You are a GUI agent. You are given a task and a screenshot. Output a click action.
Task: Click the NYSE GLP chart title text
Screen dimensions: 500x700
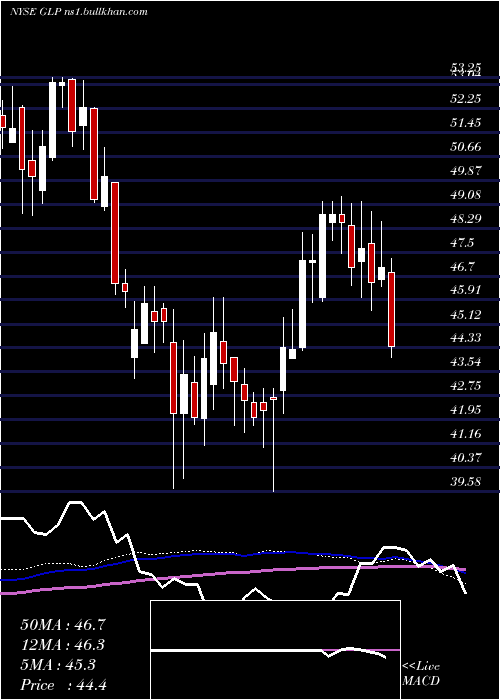[78, 12]
